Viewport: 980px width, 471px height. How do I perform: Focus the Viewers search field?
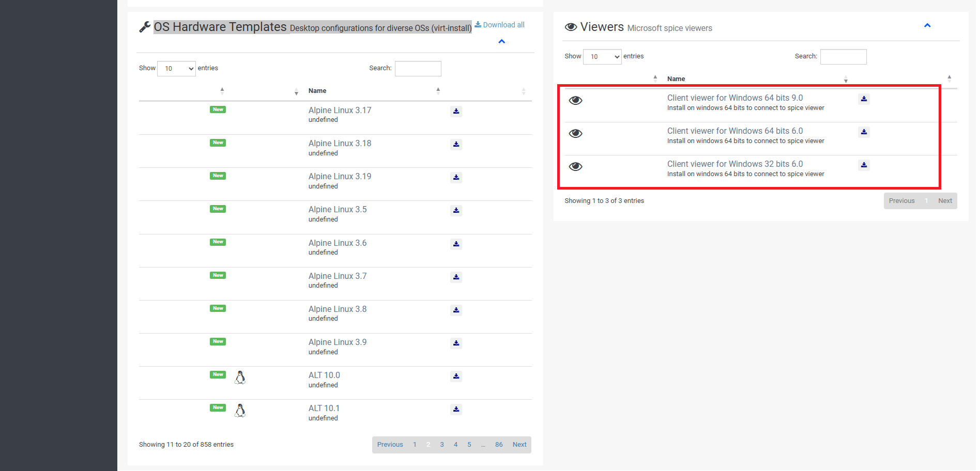(843, 57)
